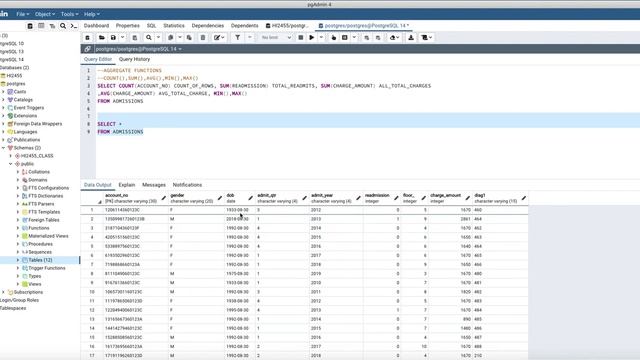This screenshot has height=360, width=640.
Task: Save the query file with disk icon
Action: (x=113, y=38)
